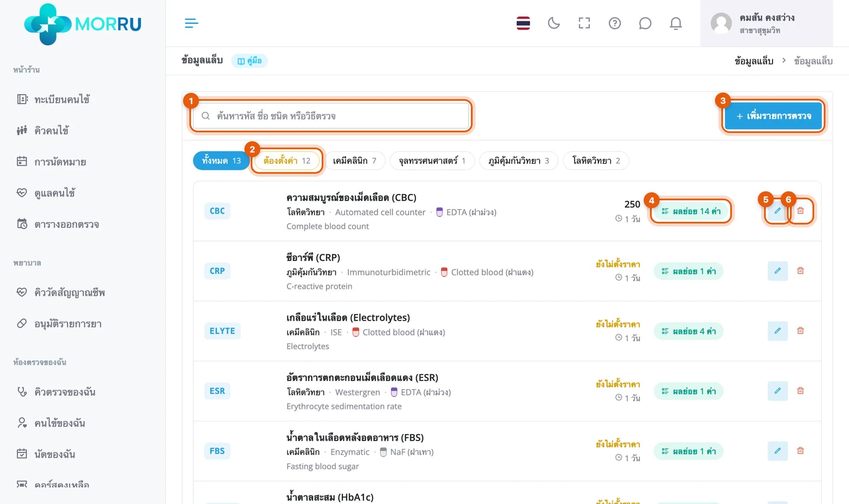This screenshot has height=504, width=849.
Task: Expand ผลย่อย 14 ค่า for CBC
Action: (x=691, y=211)
